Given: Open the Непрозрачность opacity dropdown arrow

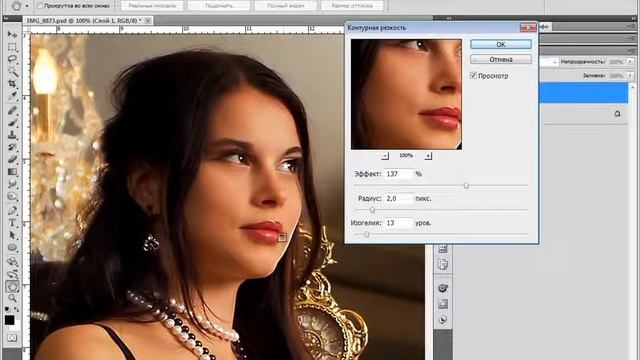Looking at the screenshot, I should tap(630, 62).
